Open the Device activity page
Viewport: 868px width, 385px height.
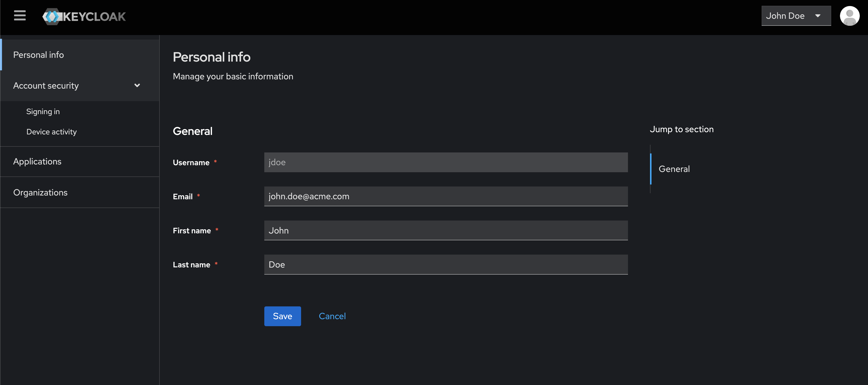pyautogui.click(x=52, y=131)
